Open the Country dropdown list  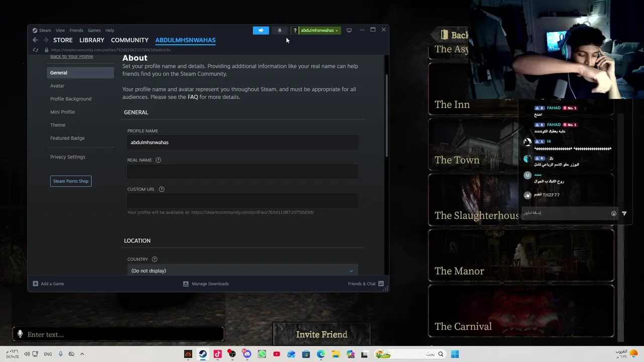(243, 270)
